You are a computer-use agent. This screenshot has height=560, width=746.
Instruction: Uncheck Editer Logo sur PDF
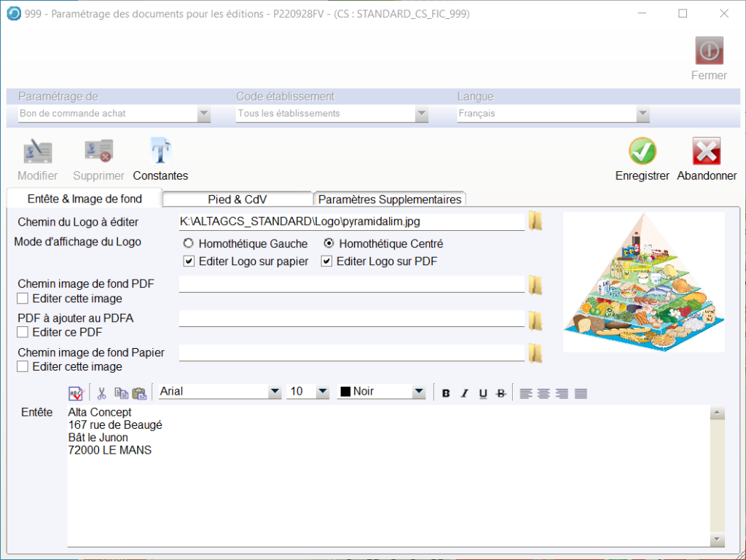point(326,261)
